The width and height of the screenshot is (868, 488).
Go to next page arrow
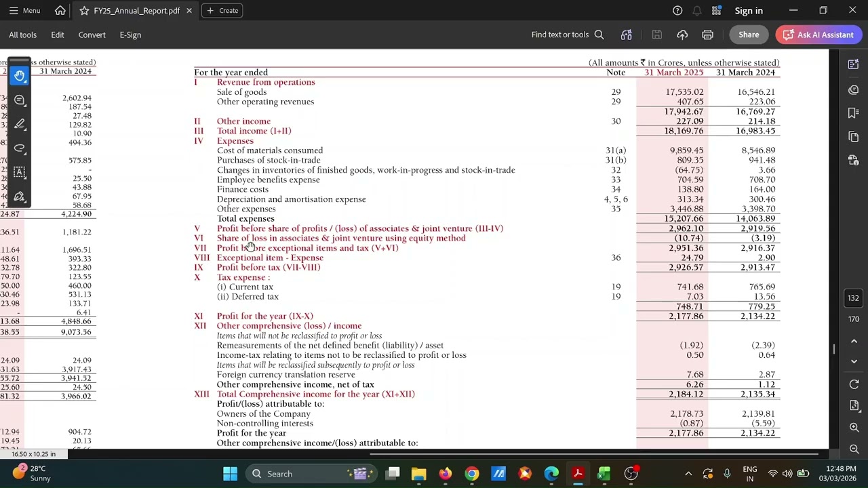(854, 361)
